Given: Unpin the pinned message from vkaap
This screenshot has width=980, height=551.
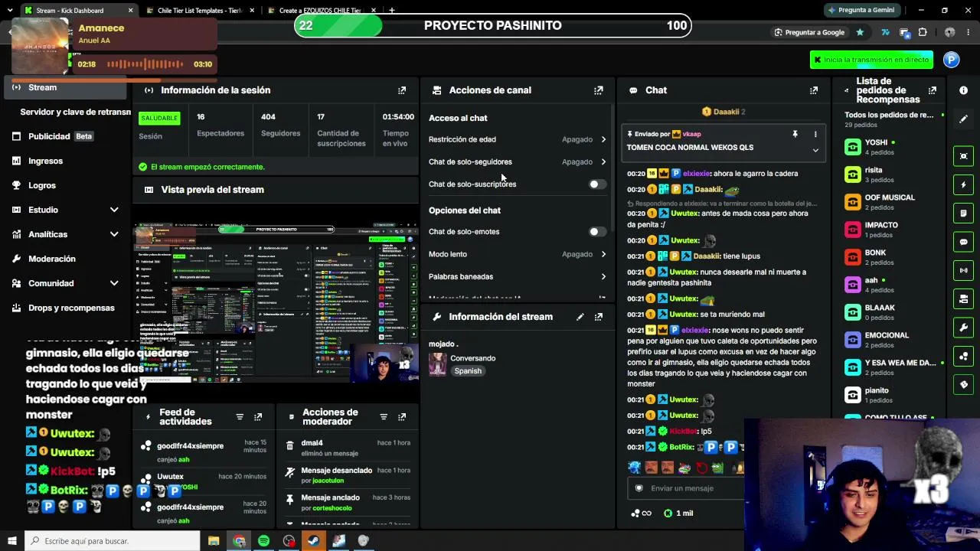Looking at the screenshot, I should 795,134.
